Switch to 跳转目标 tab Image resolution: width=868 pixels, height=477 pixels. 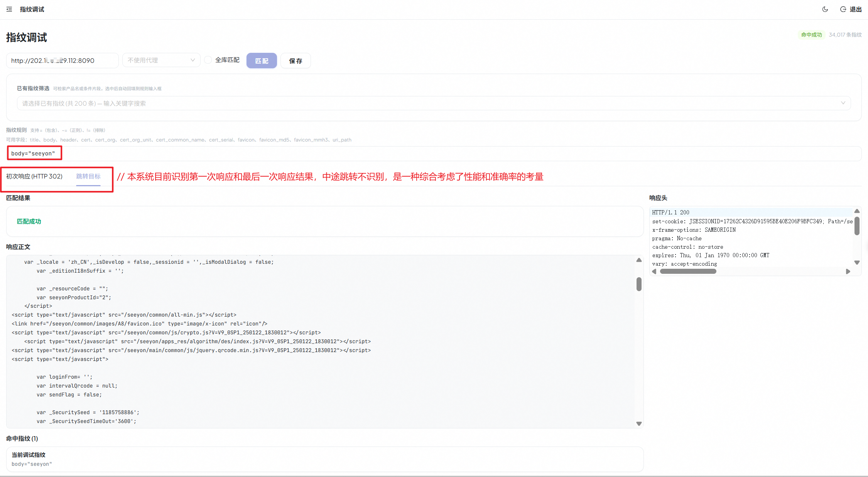88,176
